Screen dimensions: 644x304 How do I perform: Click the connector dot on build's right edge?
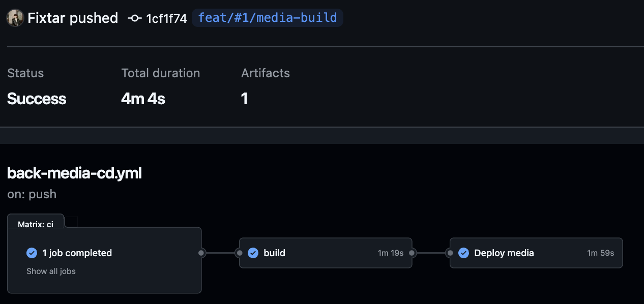pos(412,253)
